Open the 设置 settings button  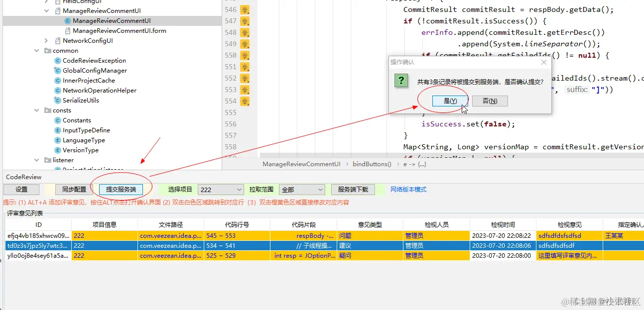(21, 190)
